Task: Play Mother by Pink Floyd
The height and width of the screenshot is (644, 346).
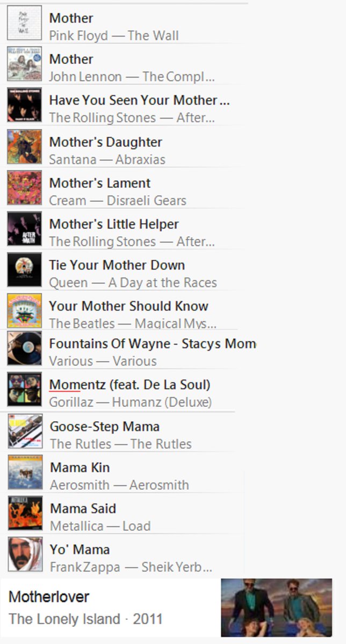Action: pyautogui.click(x=71, y=18)
